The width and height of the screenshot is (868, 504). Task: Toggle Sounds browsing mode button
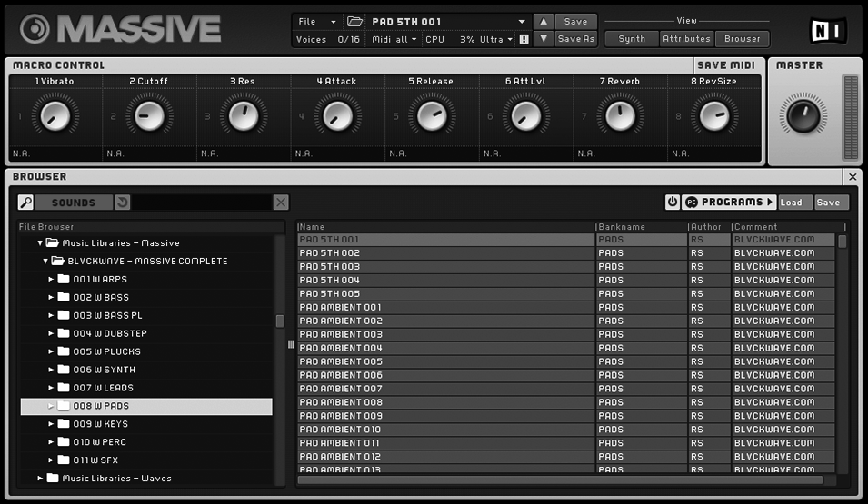(74, 203)
